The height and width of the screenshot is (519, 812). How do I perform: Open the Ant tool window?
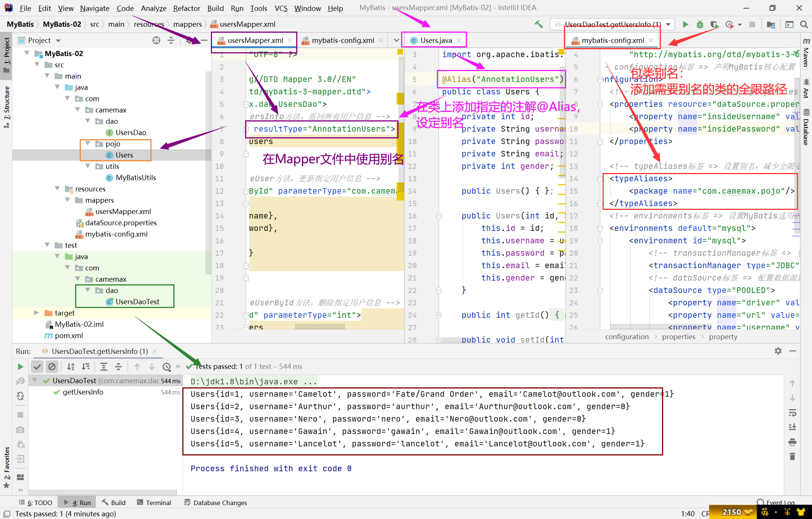point(806,88)
